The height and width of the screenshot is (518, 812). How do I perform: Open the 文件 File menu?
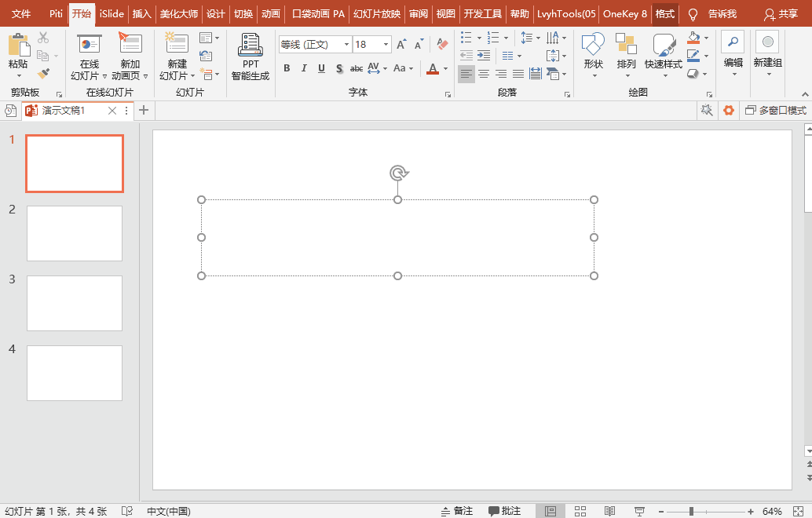pos(20,14)
